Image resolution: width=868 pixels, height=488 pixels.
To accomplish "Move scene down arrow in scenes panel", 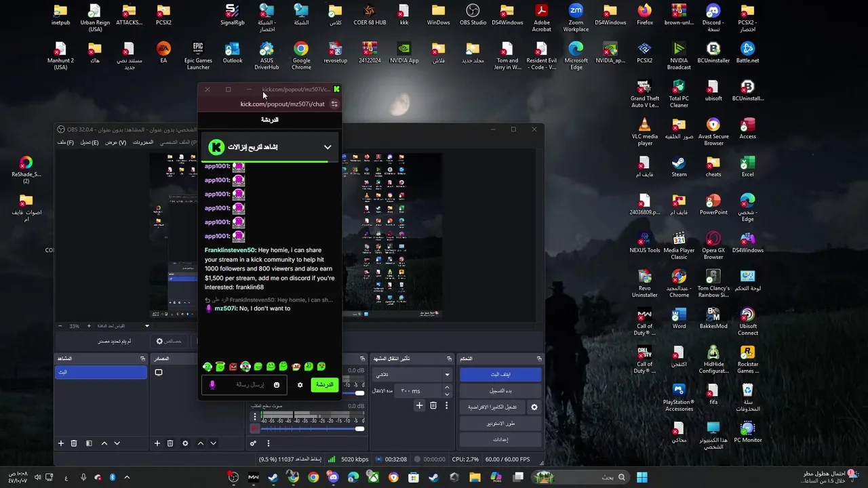I will pos(117,443).
